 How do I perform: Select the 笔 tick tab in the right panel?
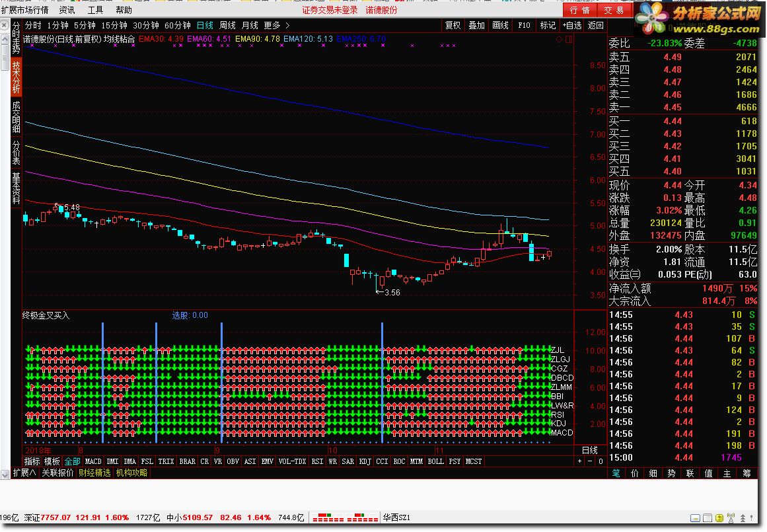[x=616, y=473]
